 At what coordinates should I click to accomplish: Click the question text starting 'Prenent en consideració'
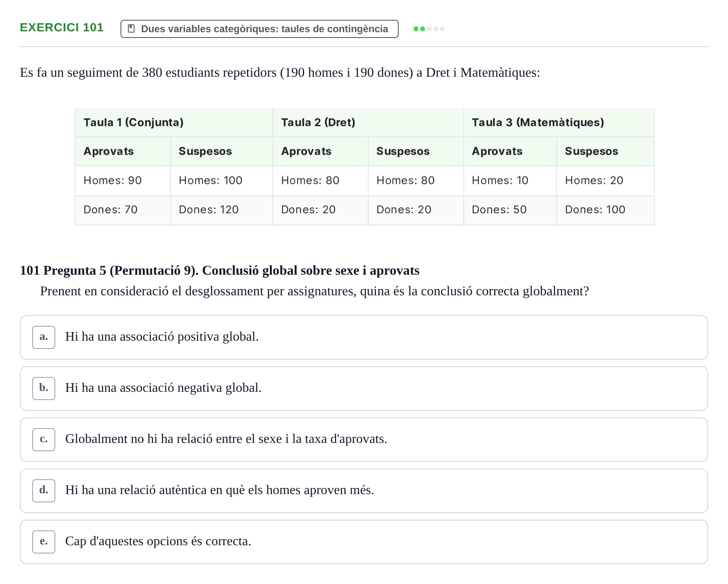[x=314, y=291]
